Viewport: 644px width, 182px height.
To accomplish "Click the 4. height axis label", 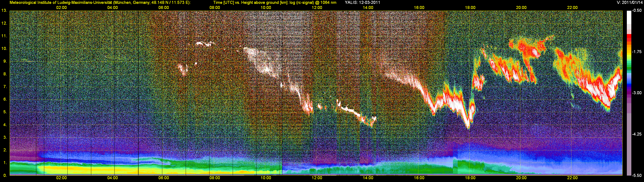I will (x=5, y=125).
